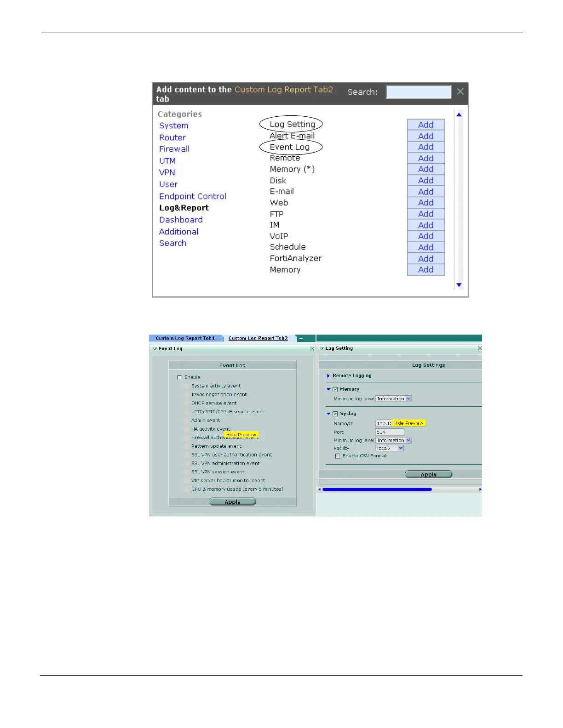
Task: Apply the Log Settings
Action: pos(428,474)
